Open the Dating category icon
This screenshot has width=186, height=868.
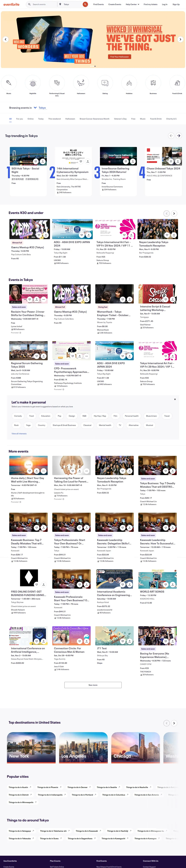pyautogui.click(x=105, y=83)
